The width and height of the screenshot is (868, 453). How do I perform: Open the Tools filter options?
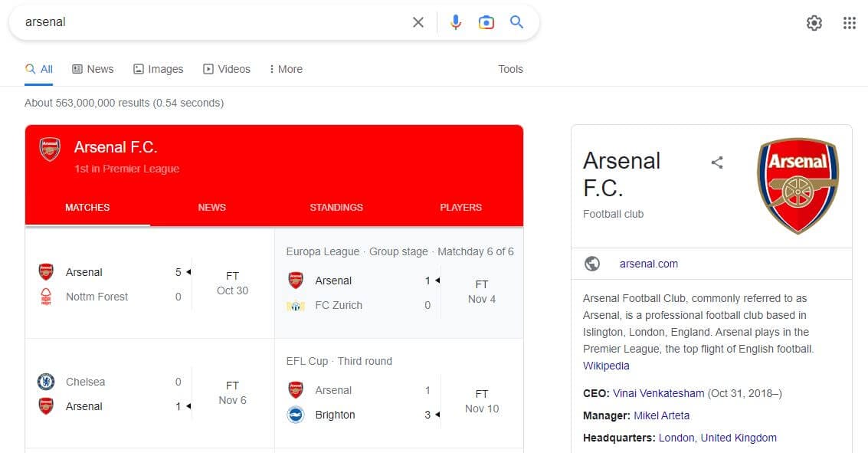[509, 69]
